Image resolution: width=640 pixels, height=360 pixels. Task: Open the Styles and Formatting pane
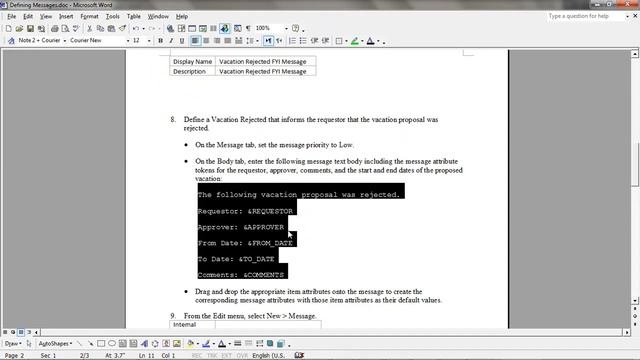pos(11,41)
